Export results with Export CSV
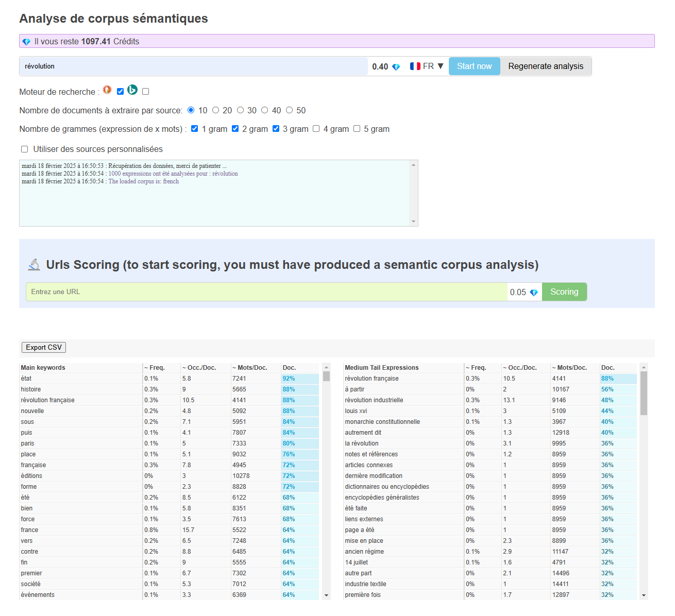 click(x=44, y=348)
